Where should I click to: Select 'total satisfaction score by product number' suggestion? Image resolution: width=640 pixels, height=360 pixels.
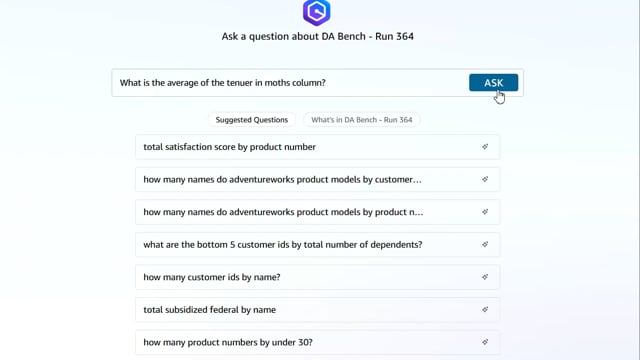pyautogui.click(x=318, y=147)
